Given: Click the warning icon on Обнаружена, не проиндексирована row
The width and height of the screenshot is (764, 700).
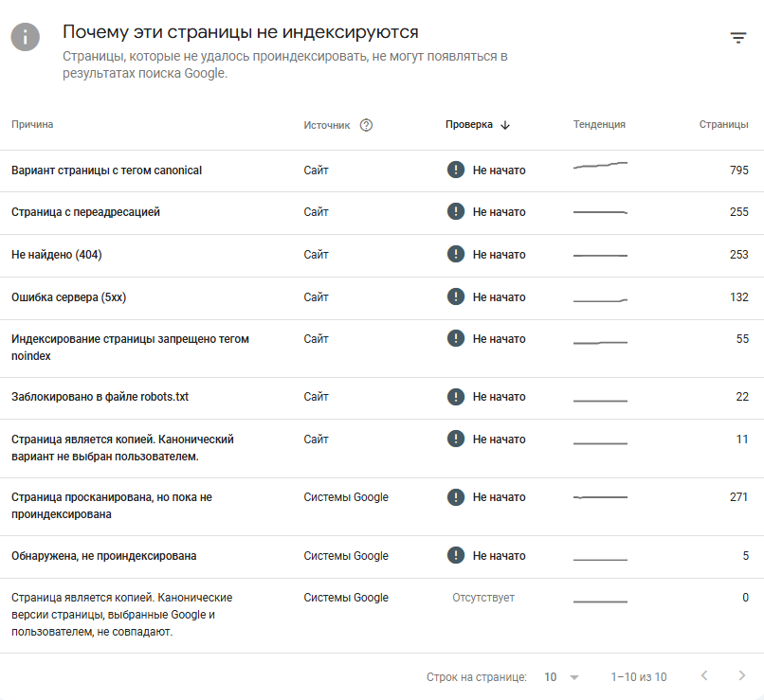Looking at the screenshot, I should coord(455,556).
